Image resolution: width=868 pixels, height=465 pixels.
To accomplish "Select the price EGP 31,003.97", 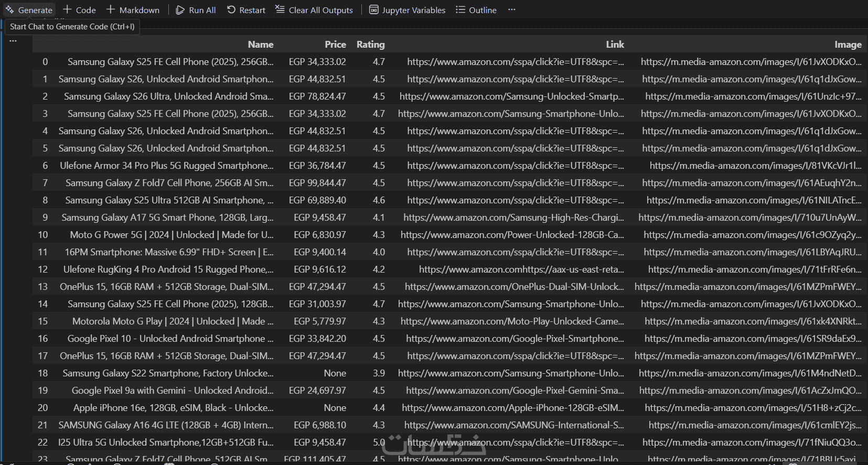I will tap(317, 304).
